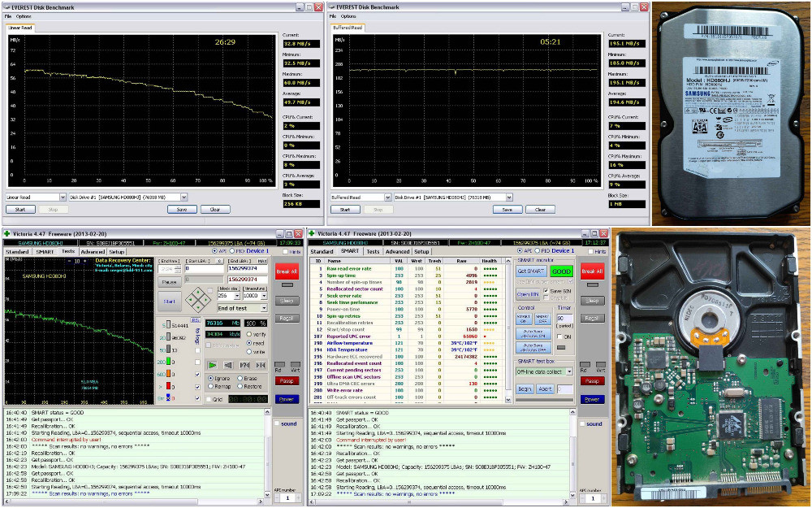
Task: Click the red Passp button in SMART window
Action: pos(592,380)
